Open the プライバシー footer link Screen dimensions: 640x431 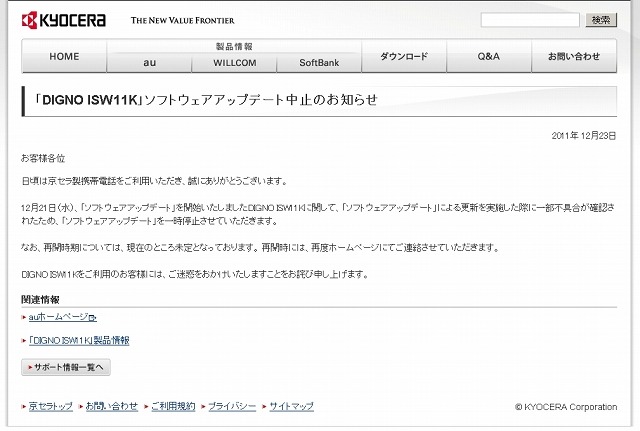232,407
